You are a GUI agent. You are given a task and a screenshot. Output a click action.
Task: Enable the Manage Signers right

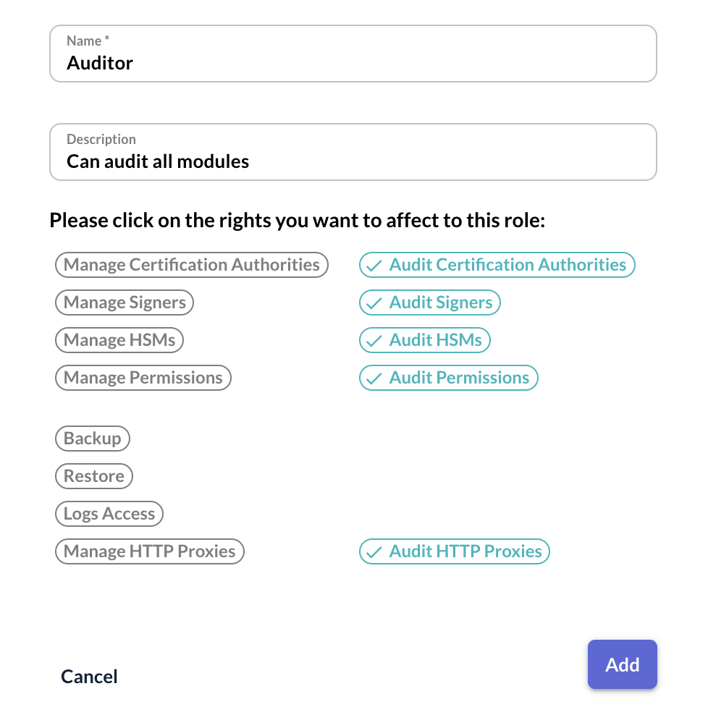(x=125, y=302)
